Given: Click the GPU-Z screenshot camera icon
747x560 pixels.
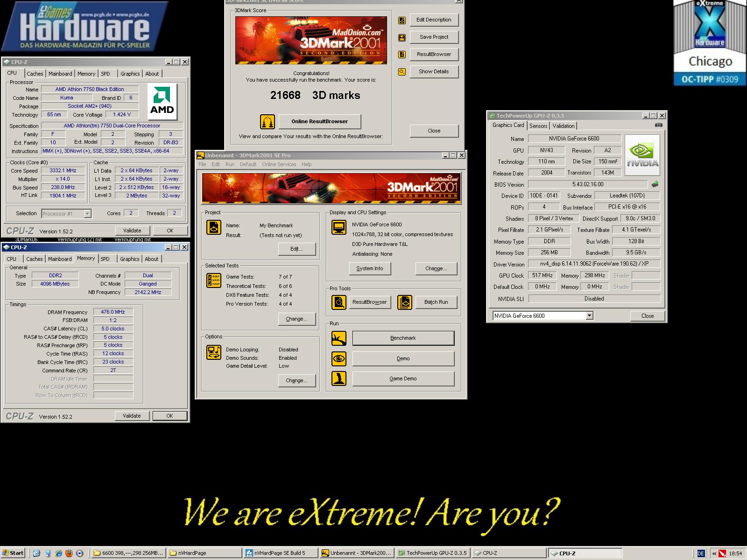Looking at the screenshot, I should tap(658, 125).
